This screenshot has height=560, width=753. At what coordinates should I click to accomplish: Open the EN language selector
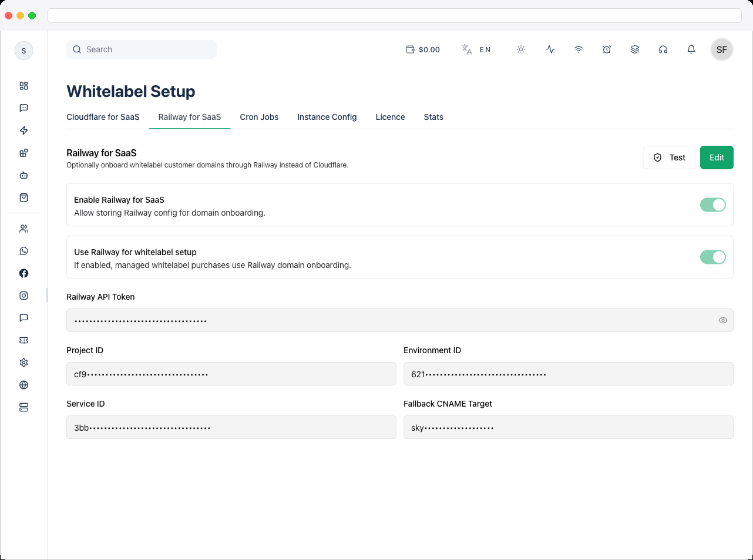click(x=476, y=49)
